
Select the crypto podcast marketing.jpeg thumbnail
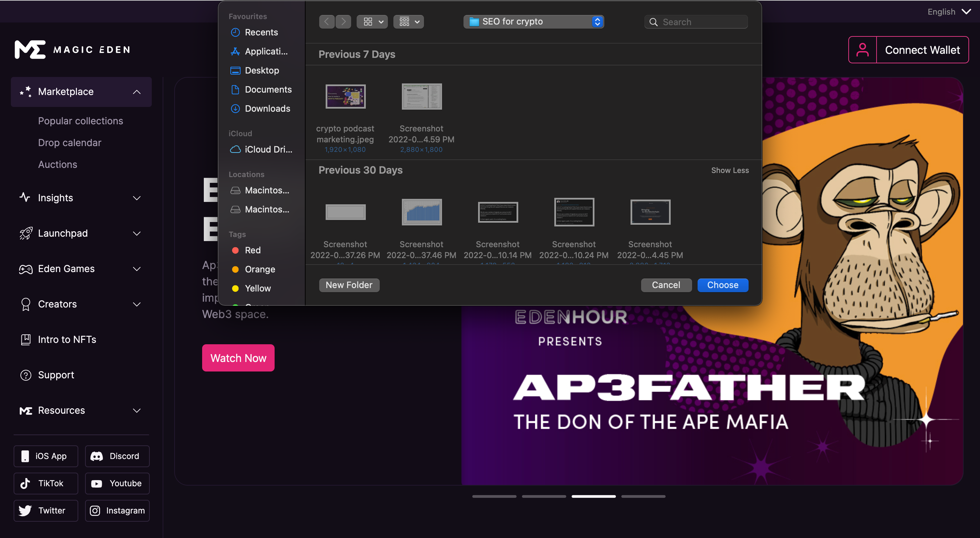[x=345, y=97]
